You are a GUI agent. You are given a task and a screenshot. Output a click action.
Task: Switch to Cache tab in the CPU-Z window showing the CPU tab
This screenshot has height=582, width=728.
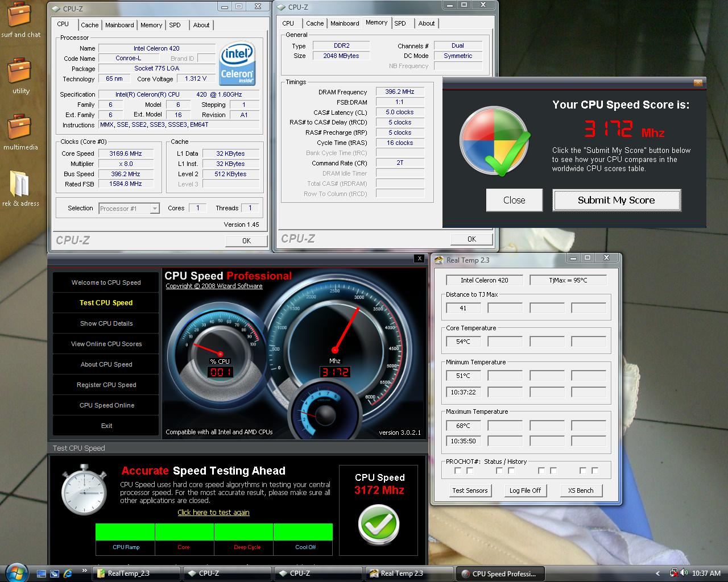(89, 25)
